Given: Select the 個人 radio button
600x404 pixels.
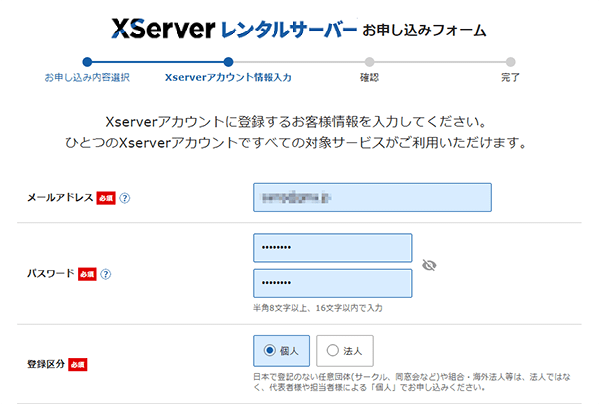Looking at the screenshot, I should pyautogui.click(x=283, y=351).
